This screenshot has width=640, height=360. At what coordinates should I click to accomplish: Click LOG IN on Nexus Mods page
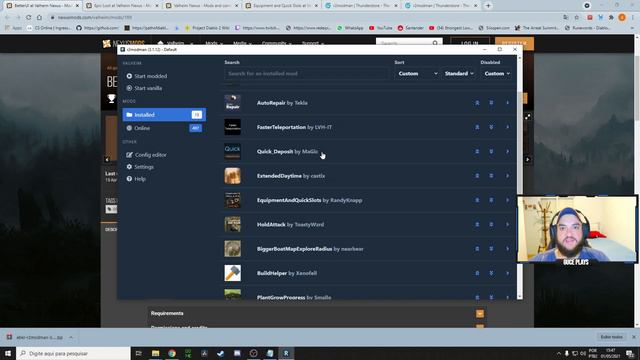470,43
